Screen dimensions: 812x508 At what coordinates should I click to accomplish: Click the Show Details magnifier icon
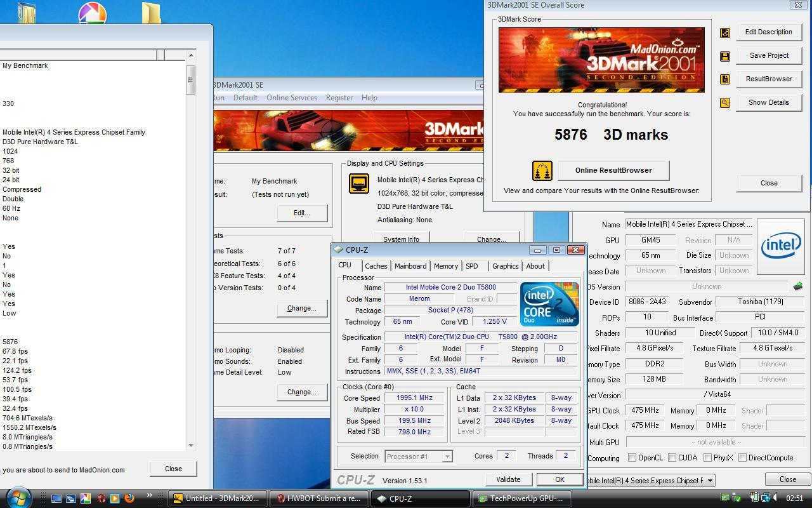725,103
